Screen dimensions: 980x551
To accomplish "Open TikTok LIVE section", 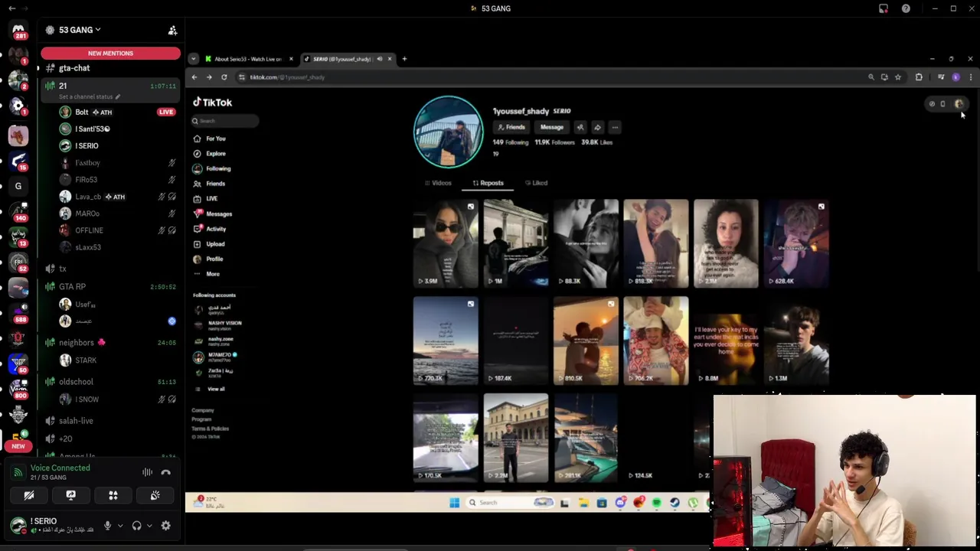I will click(x=212, y=199).
